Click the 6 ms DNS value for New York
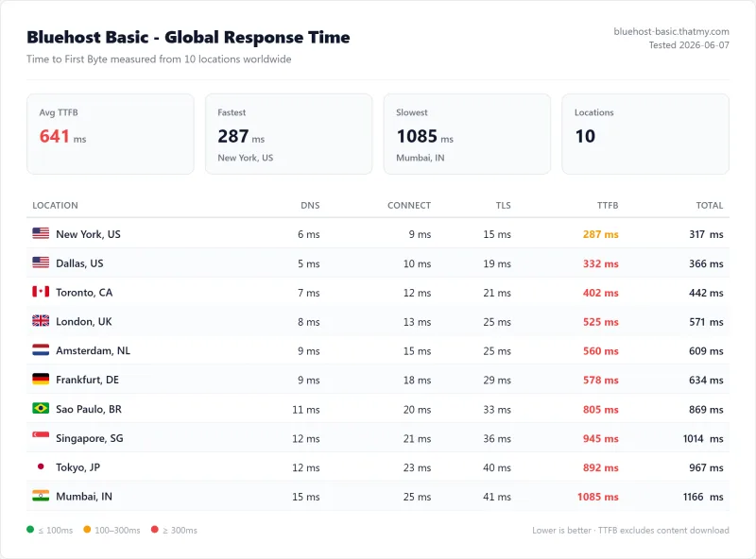Viewport: 756px width, 559px height. tap(309, 234)
